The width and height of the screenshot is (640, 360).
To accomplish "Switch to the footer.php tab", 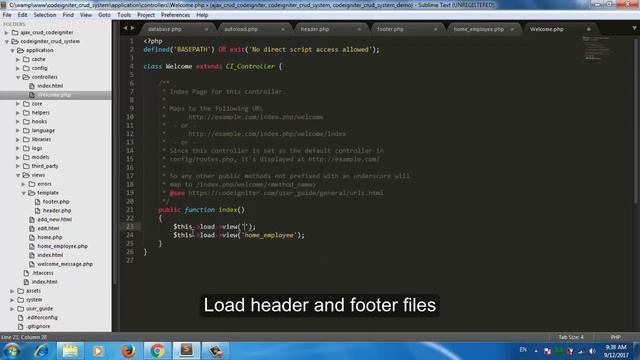I will [x=390, y=29].
